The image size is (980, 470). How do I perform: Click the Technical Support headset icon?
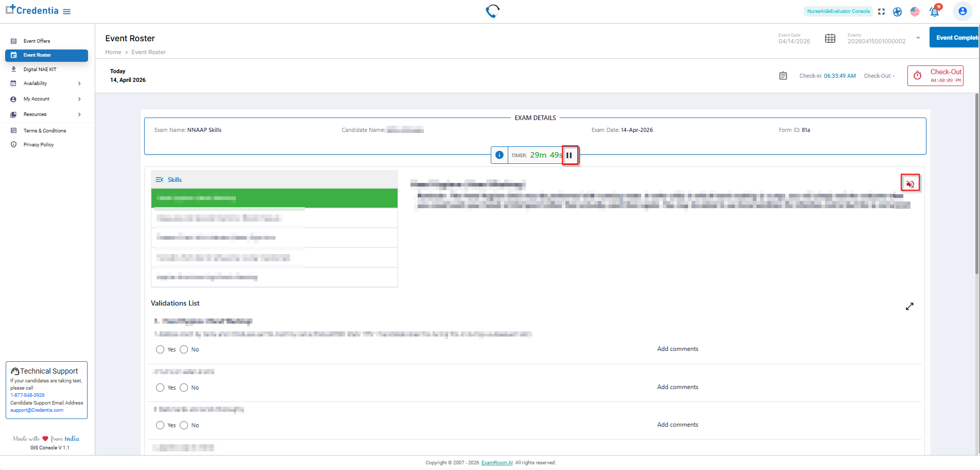(x=15, y=371)
